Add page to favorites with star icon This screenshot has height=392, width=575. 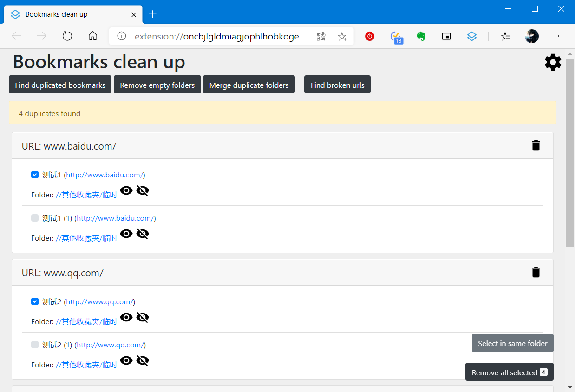(342, 36)
